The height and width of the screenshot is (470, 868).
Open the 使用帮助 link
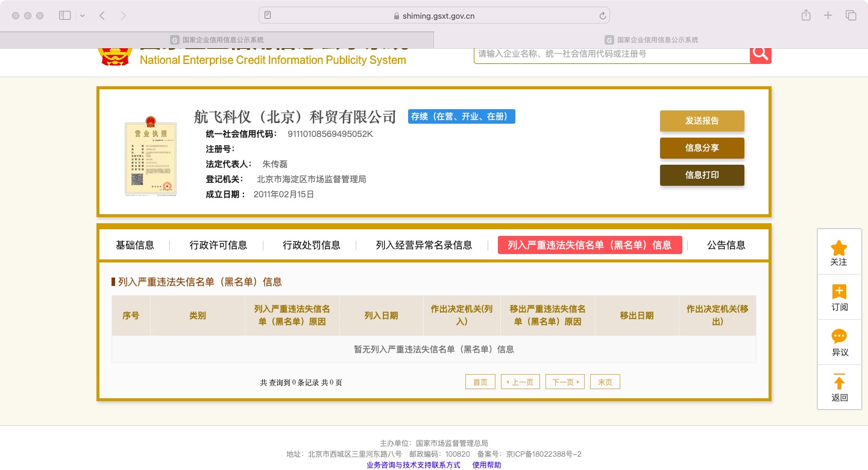(x=487, y=465)
